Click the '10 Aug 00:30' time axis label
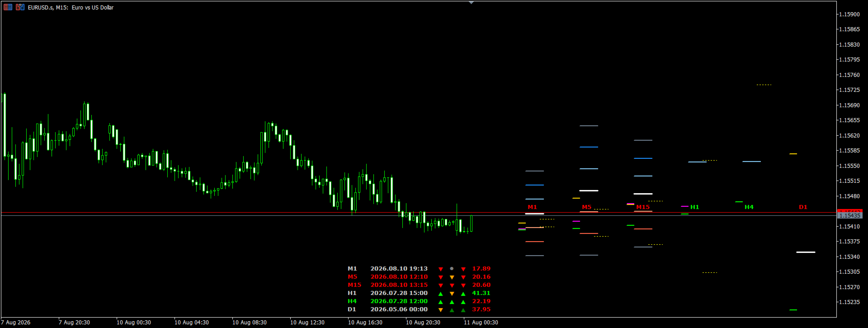The height and width of the screenshot is (328, 868). tap(134, 323)
